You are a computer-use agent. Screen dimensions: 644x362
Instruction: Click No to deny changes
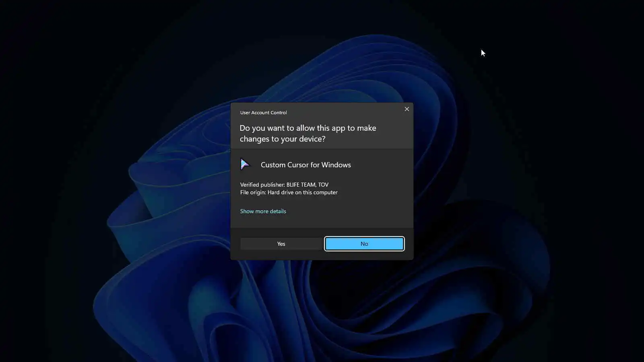pyautogui.click(x=364, y=244)
